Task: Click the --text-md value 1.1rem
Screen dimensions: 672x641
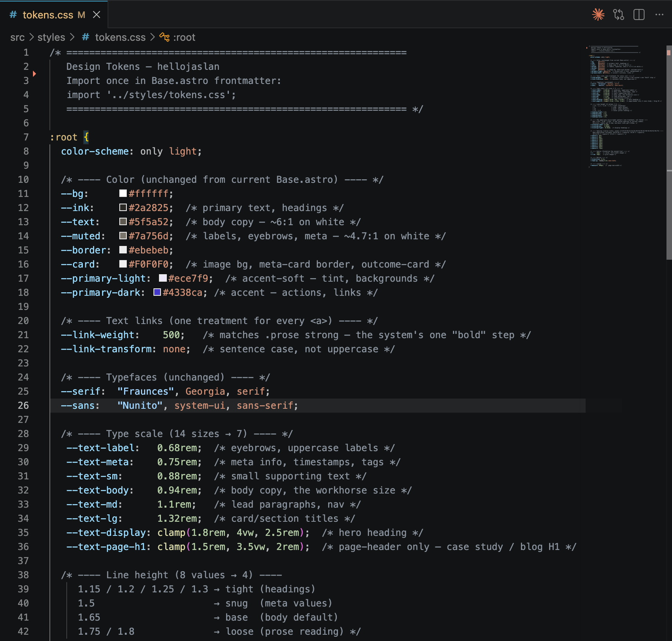Action: point(174,504)
